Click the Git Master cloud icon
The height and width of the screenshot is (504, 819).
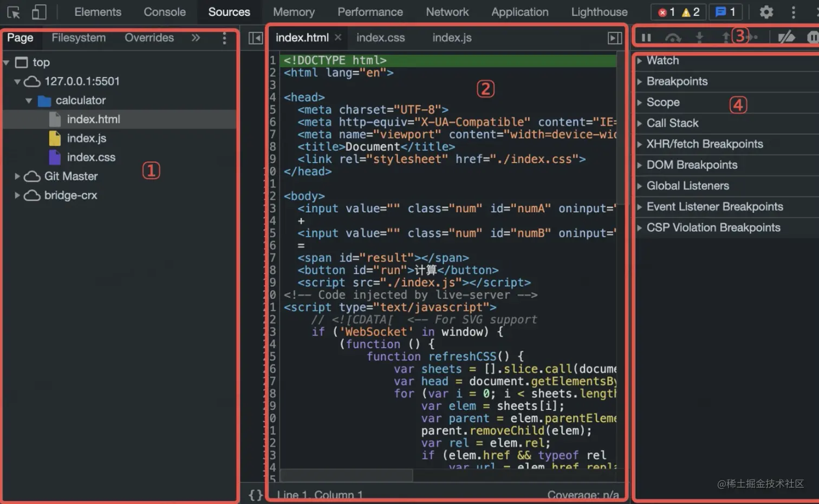click(32, 176)
